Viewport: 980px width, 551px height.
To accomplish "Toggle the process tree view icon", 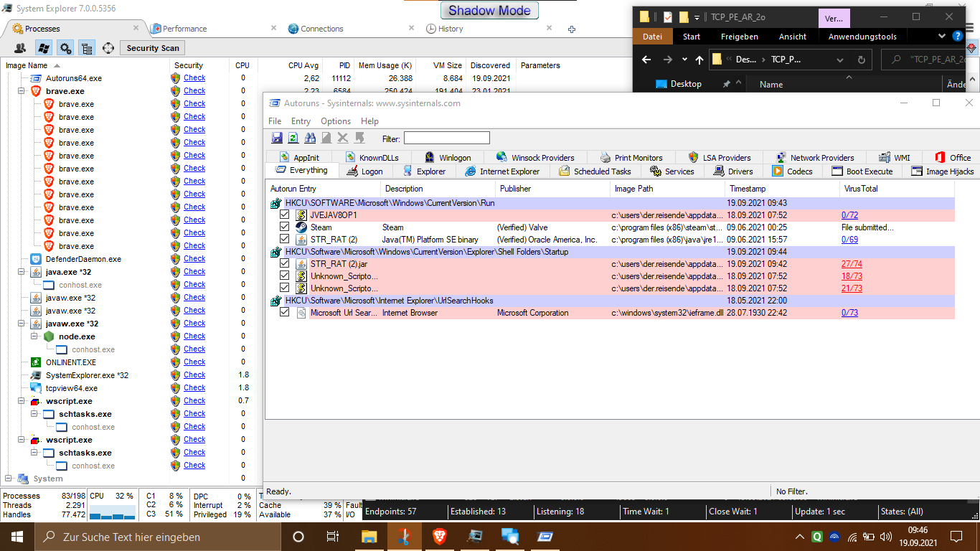I will pyautogui.click(x=87, y=48).
